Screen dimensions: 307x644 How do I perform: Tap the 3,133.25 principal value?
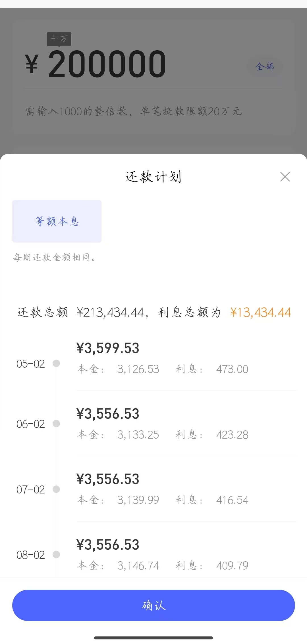[138, 435]
